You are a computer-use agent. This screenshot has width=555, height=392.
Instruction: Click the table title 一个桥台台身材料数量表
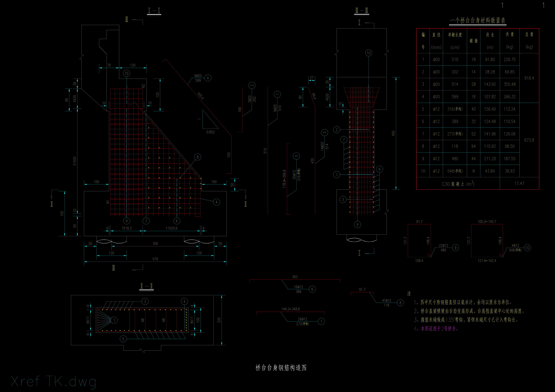pos(478,21)
